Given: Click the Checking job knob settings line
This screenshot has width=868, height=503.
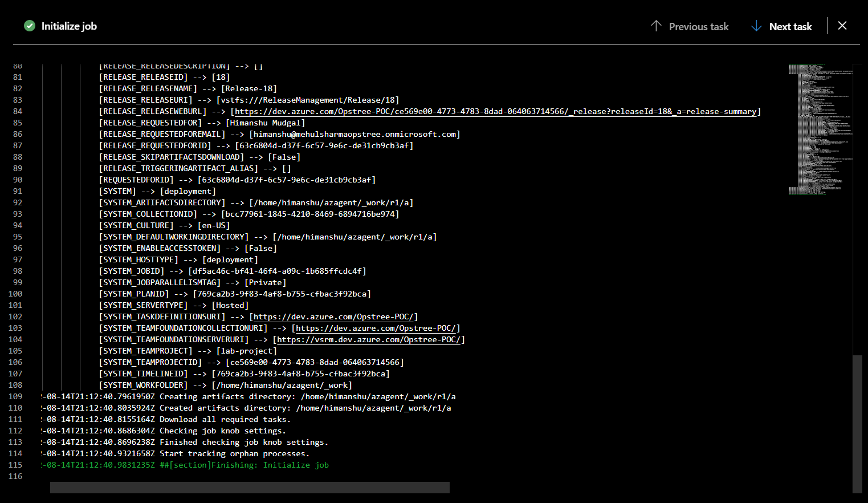Looking at the screenshot, I should click(x=164, y=431).
